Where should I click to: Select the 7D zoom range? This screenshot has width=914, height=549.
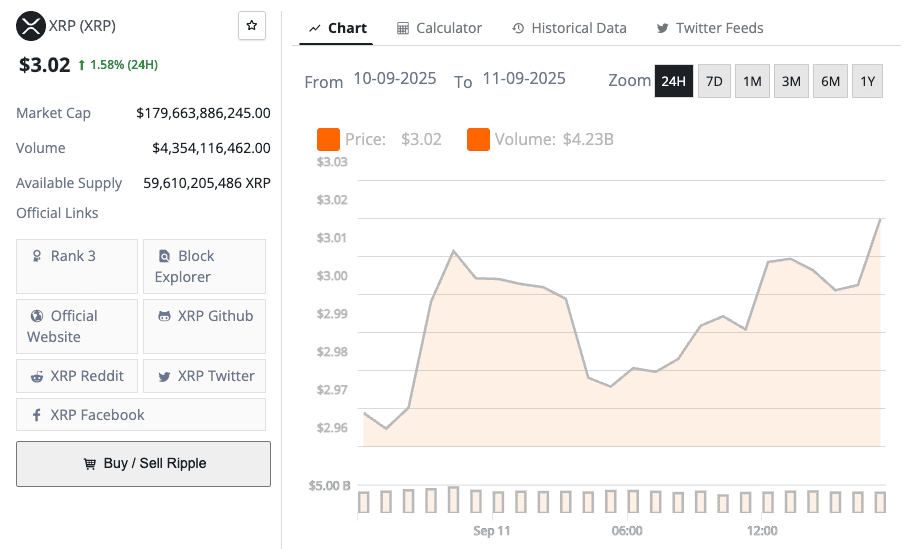click(x=714, y=81)
